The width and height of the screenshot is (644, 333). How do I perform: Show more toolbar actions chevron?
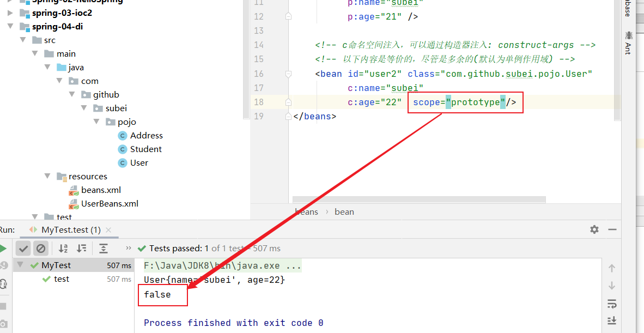[x=129, y=248]
